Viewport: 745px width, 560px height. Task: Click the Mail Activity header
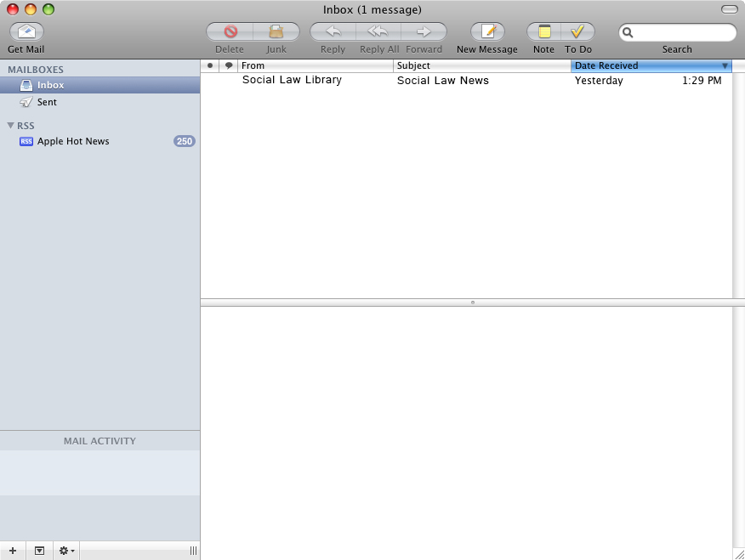tap(100, 441)
